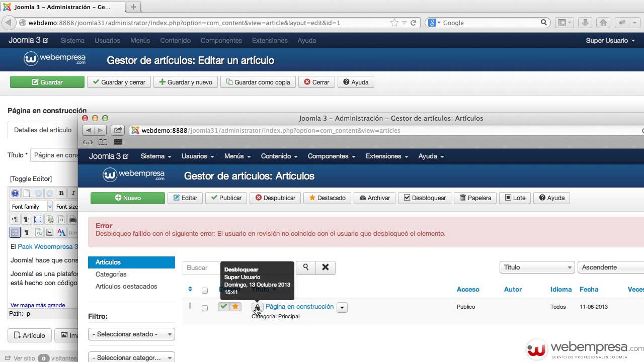644x362 pixels.
Task: Click the Despublicar toolbar button
Action: pyautogui.click(x=275, y=198)
